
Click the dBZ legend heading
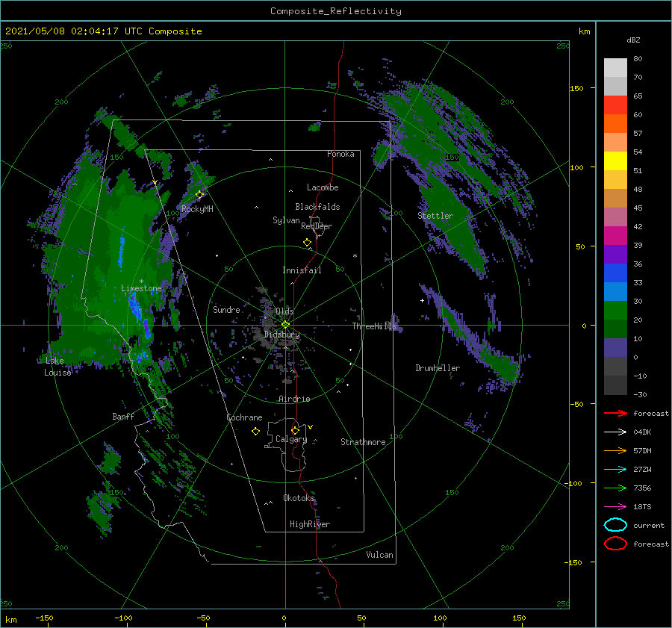pos(633,40)
